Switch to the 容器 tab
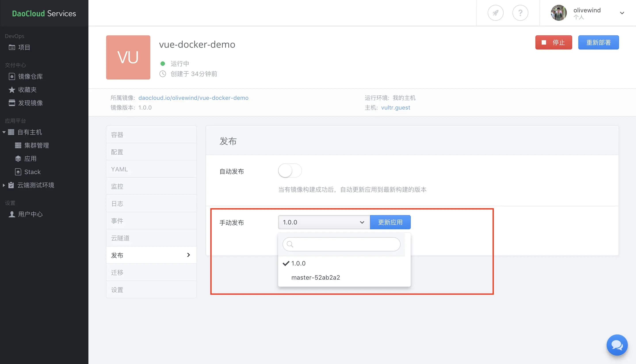 pyautogui.click(x=151, y=135)
